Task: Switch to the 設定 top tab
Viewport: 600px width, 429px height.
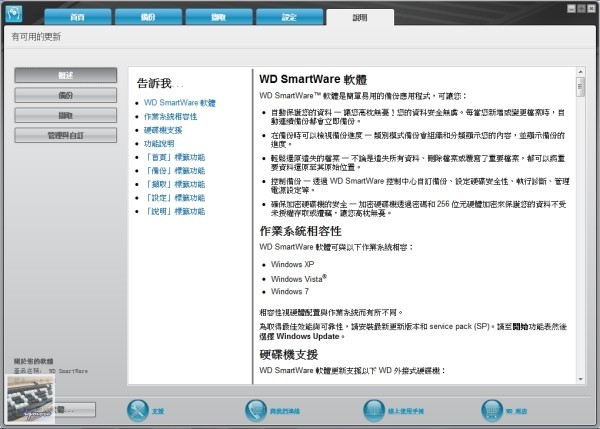Action: click(x=289, y=17)
